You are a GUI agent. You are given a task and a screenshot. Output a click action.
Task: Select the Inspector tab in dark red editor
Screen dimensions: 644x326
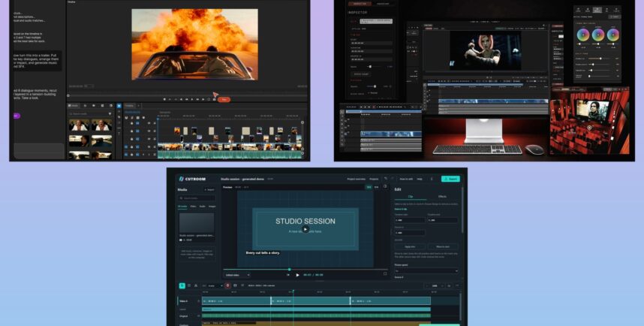[x=360, y=4]
